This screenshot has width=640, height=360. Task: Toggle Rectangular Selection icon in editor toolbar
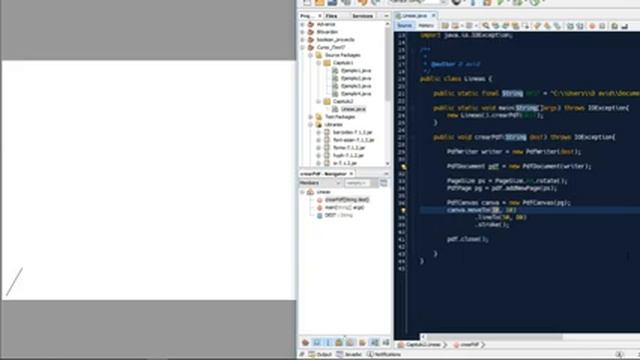526,26
